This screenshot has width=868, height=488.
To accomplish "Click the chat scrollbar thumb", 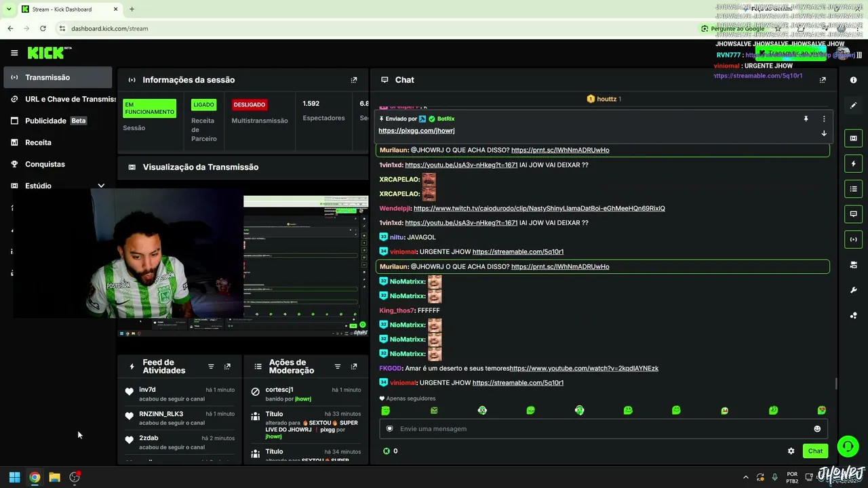I will tap(836, 384).
